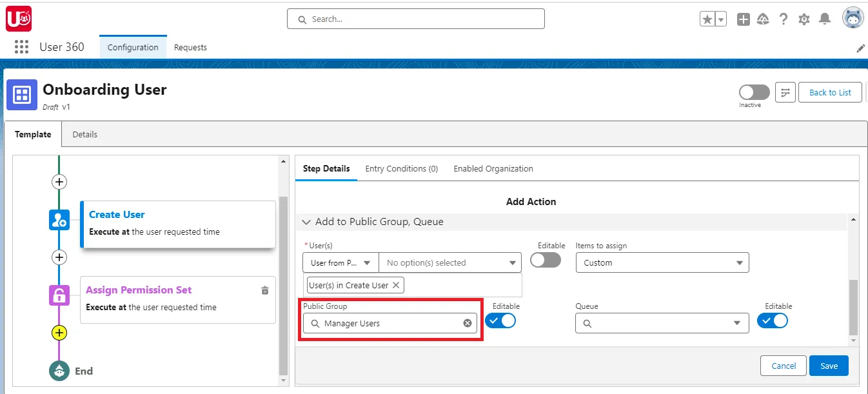Open the Items to assign dropdown
This screenshot has height=394, width=868.
point(662,262)
